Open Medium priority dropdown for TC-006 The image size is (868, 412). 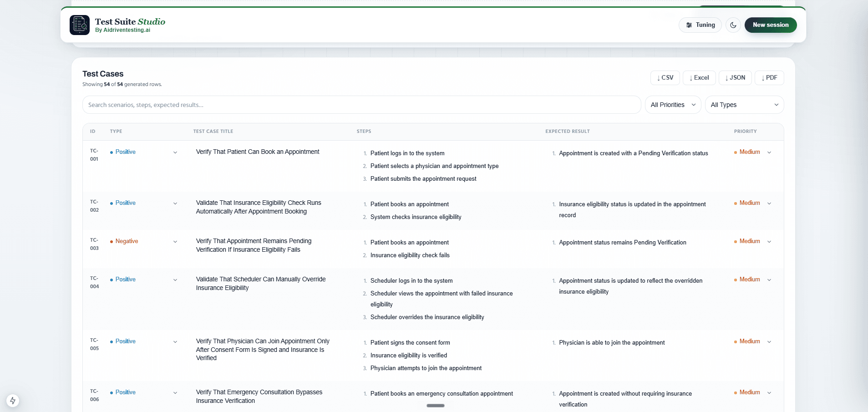click(752, 392)
